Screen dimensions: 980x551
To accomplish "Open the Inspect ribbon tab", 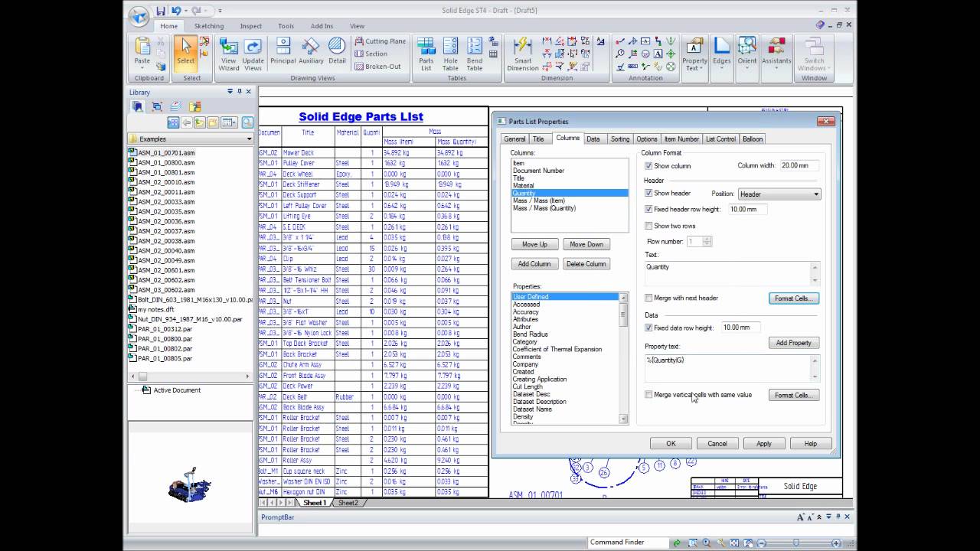I will 251,26.
